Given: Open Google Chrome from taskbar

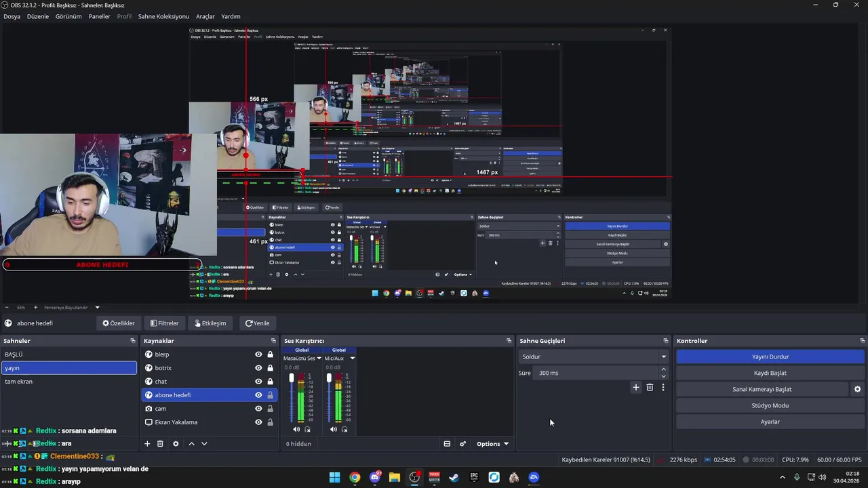Looking at the screenshot, I should click(x=355, y=477).
